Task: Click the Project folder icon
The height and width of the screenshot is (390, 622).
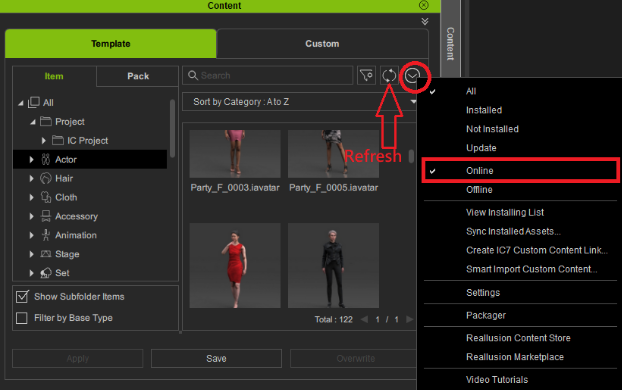Action: [46, 121]
